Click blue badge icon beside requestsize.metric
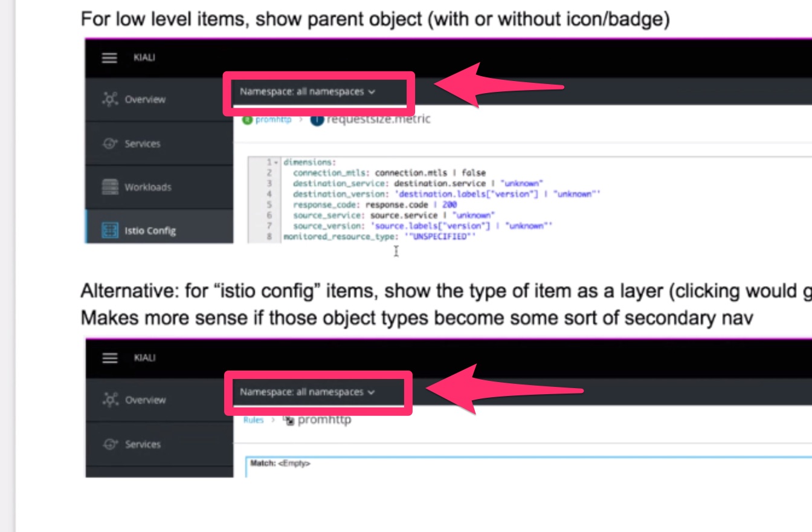Screen dimensions: 812x532 (317, 120)
